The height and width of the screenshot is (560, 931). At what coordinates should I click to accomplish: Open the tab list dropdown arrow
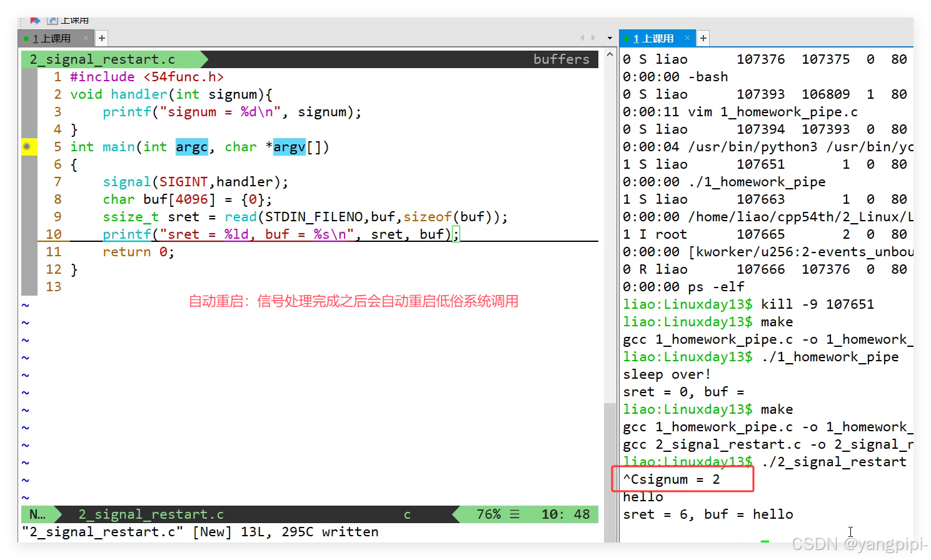[610, 38]
